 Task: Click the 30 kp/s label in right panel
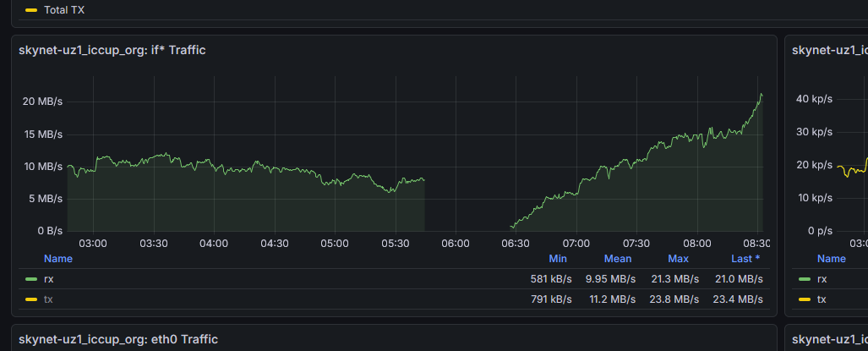[x=814, y=132]
